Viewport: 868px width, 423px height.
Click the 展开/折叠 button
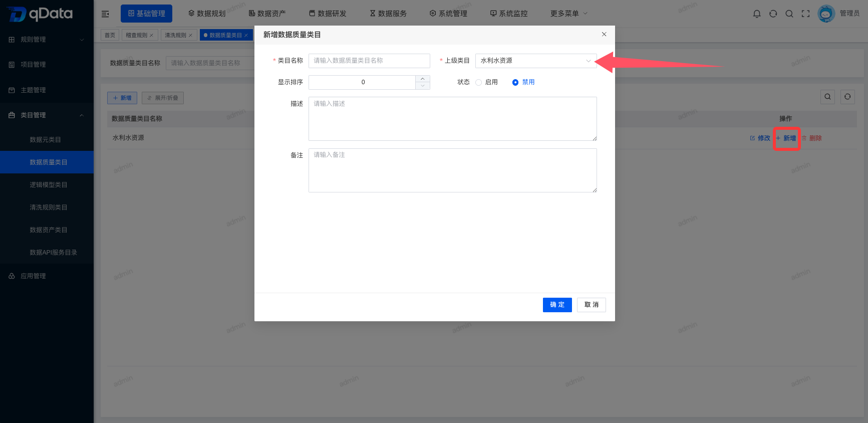pos(163,98)
